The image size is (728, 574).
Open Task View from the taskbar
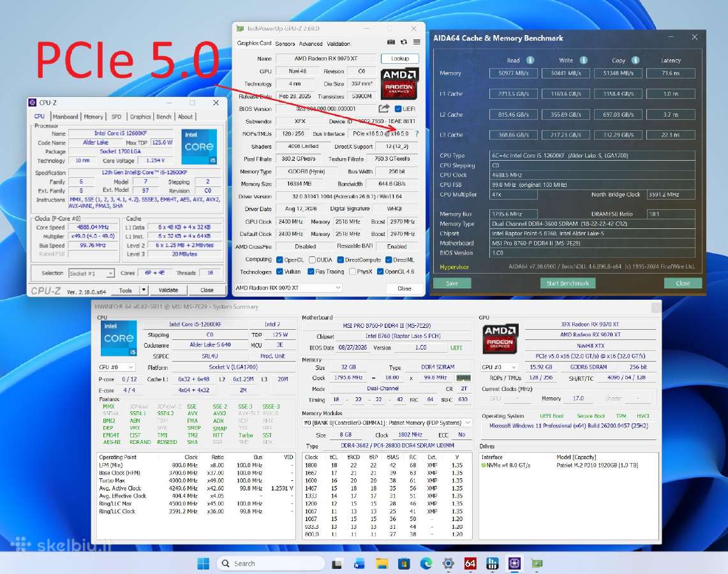point(337,563)
